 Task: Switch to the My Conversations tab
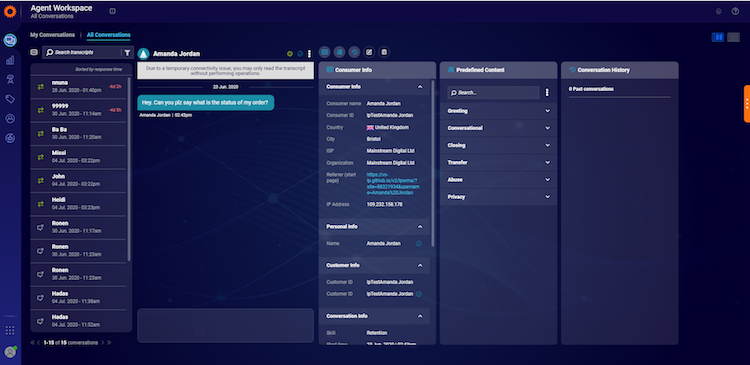coord(53,35)
